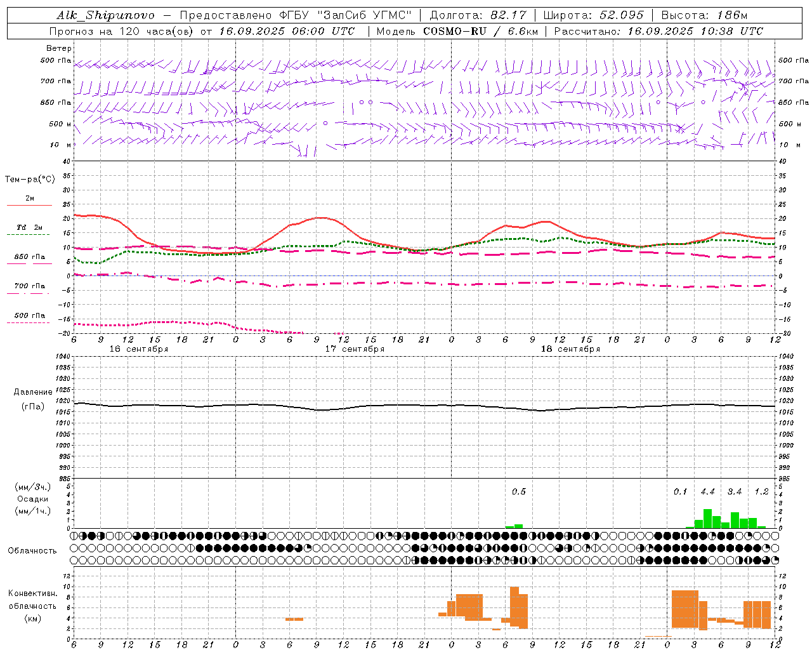Screen dimensions: 812x650
Task: Click the calculation time 16.09.2025 10:38 UTC
Action: (695, 31)
